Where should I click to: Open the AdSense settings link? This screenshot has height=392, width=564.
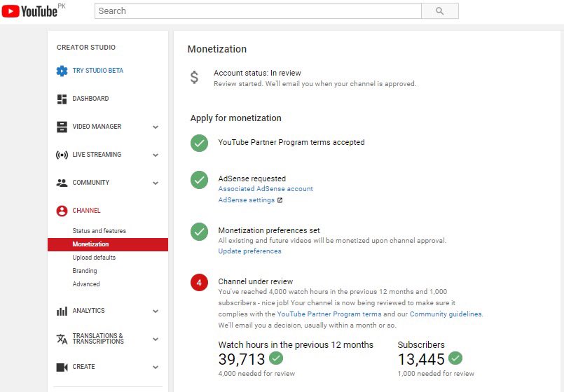pos(247,200)
